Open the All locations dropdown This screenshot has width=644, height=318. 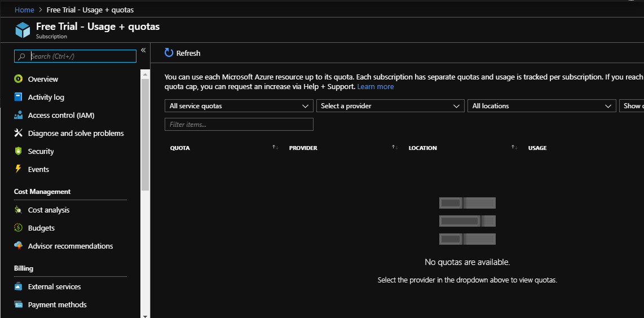pyautogui.click(x=542, y=105)
